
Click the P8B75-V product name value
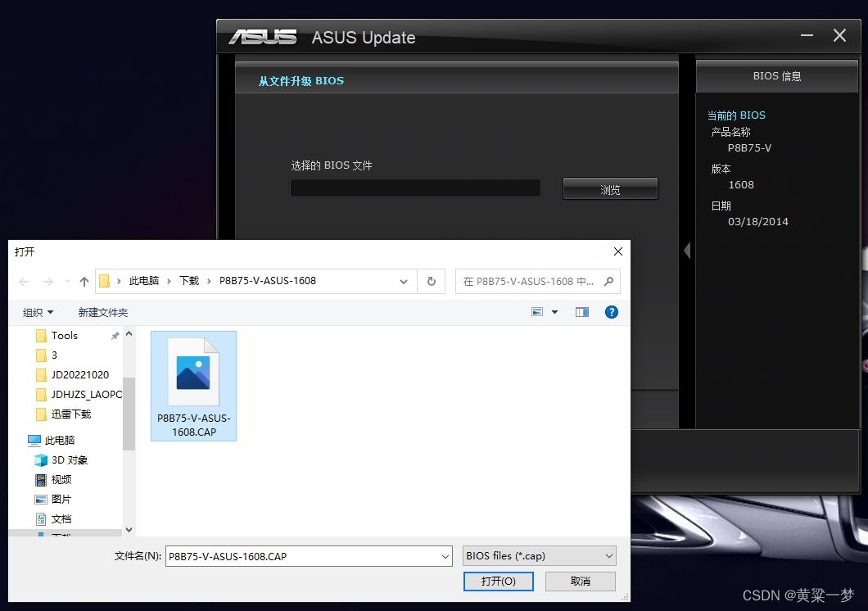tap(749, 147)
